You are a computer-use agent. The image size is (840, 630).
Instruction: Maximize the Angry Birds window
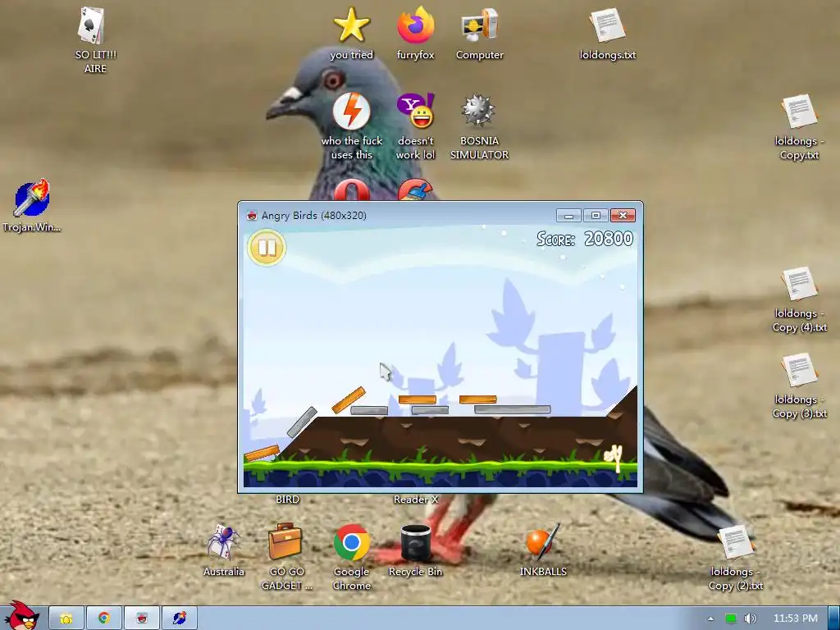pyautogui.click(x=596, y=216)
